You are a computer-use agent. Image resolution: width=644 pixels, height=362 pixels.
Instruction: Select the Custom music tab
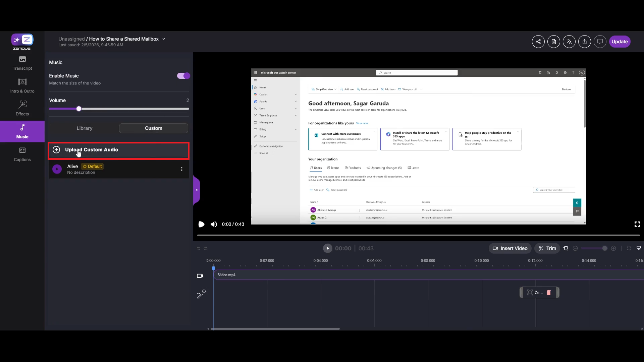tap(153, 128)
